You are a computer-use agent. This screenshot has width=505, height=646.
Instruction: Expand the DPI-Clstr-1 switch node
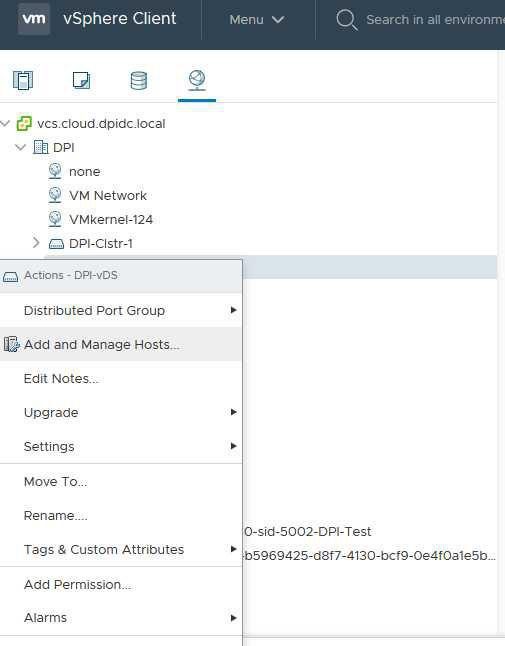36,243
